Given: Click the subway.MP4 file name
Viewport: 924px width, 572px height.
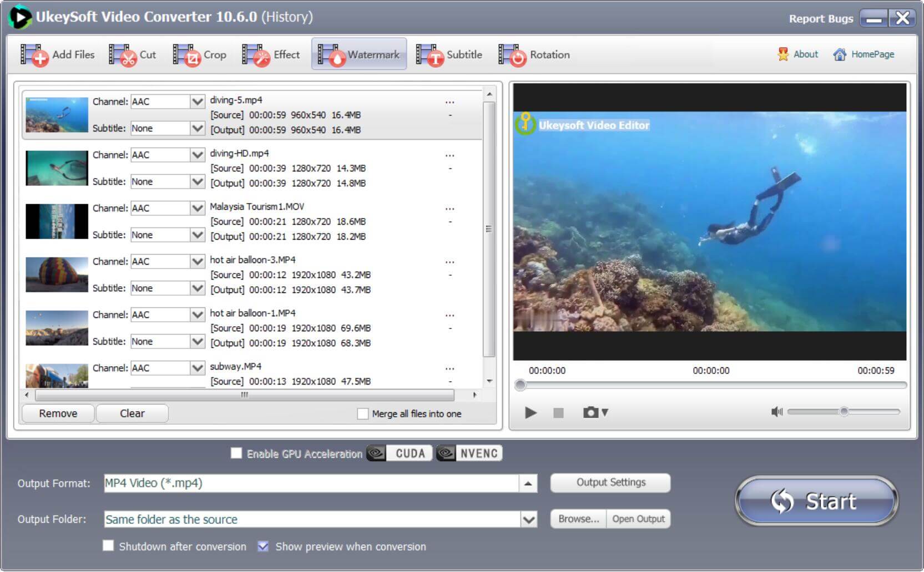Looking at the screenshot, I should pyautogui.click(x=235, y=366).
